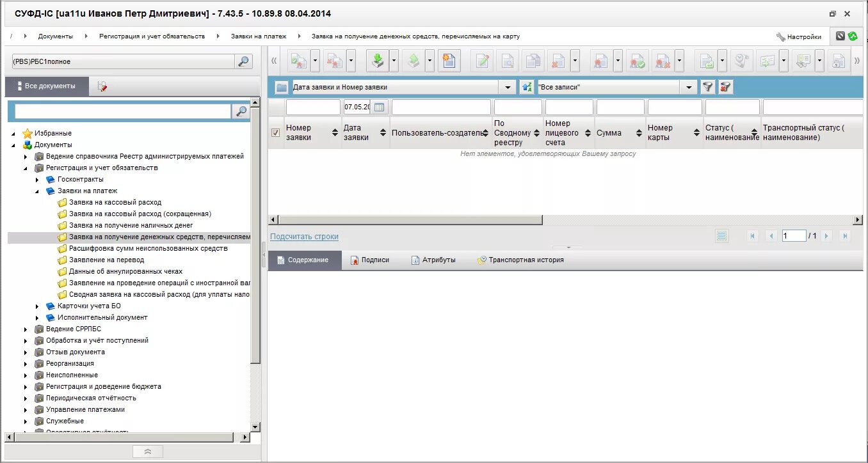Viewport: 868px width, 463px height.
Task: Switch to the Атрибуты tab
Action: (x=434, y=260)
